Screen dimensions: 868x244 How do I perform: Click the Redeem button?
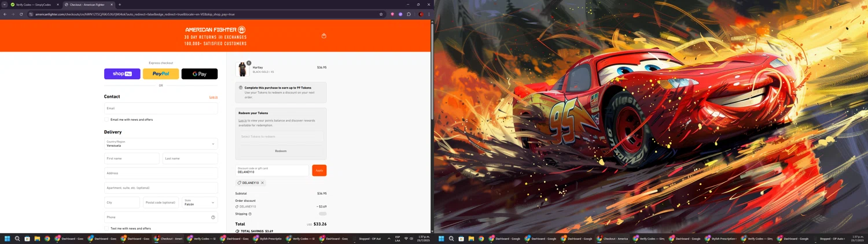281,151
